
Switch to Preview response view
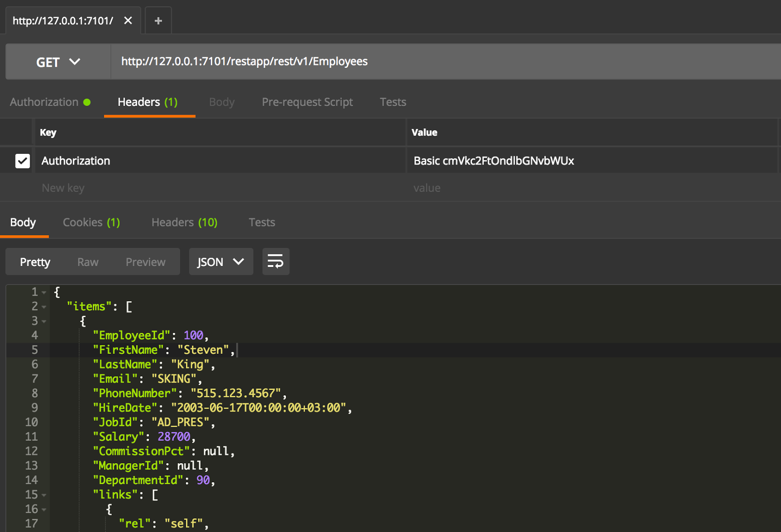pyautogui.click(x=145, y=262)
